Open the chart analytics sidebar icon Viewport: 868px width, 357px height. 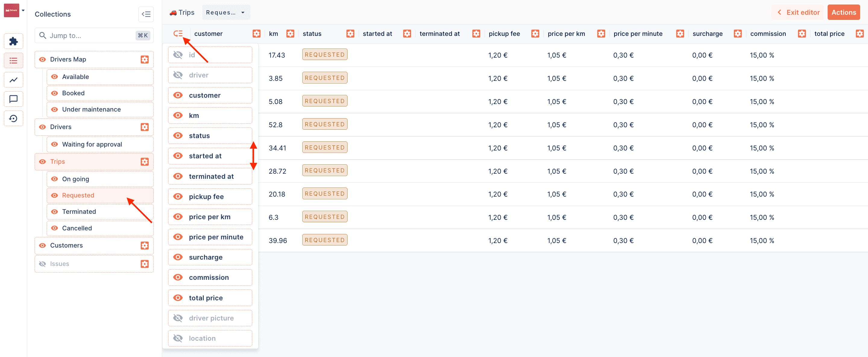tap(14, 80)
